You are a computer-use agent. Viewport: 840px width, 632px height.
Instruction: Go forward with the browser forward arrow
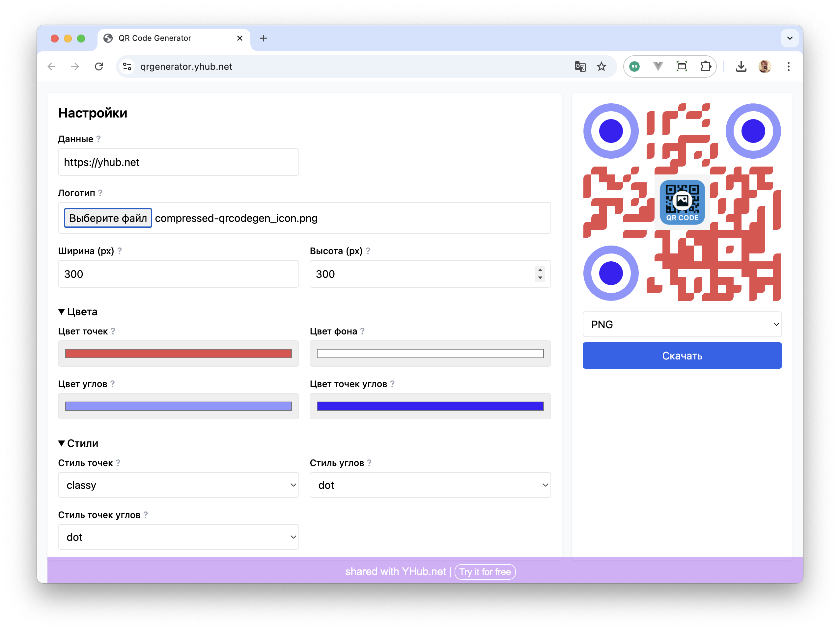[x=75, y=67]
